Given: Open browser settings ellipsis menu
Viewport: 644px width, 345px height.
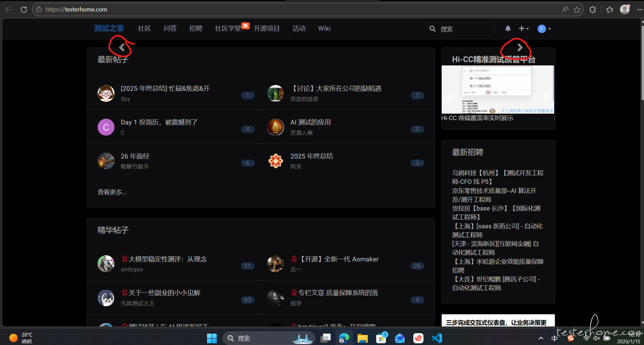Looking at the screenshot, I should [639, 9].
